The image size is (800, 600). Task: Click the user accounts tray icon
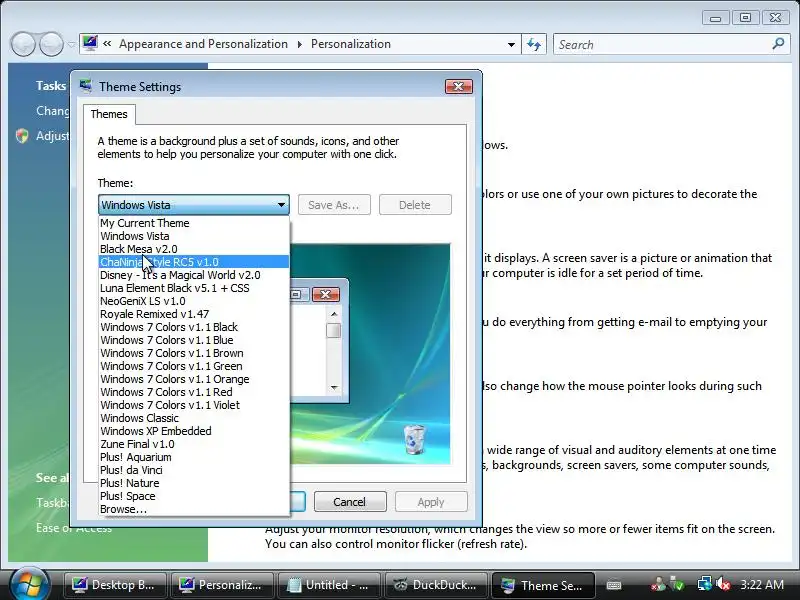pyautogui.click(x=659, y=584)
